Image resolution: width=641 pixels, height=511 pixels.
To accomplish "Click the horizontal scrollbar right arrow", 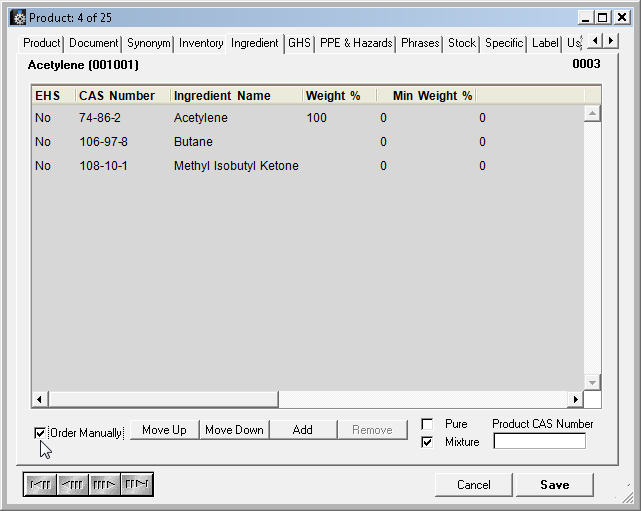I will tap(575, 400).
